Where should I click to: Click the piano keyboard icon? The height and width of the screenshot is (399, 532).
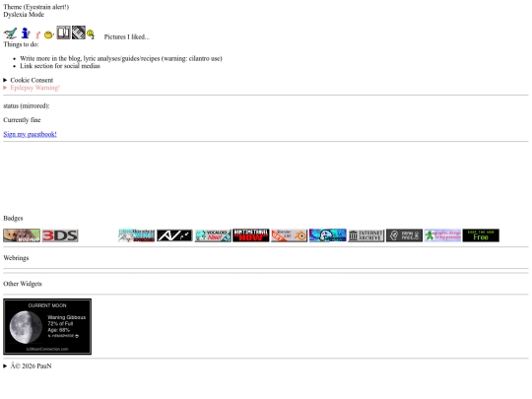[79, 33]
